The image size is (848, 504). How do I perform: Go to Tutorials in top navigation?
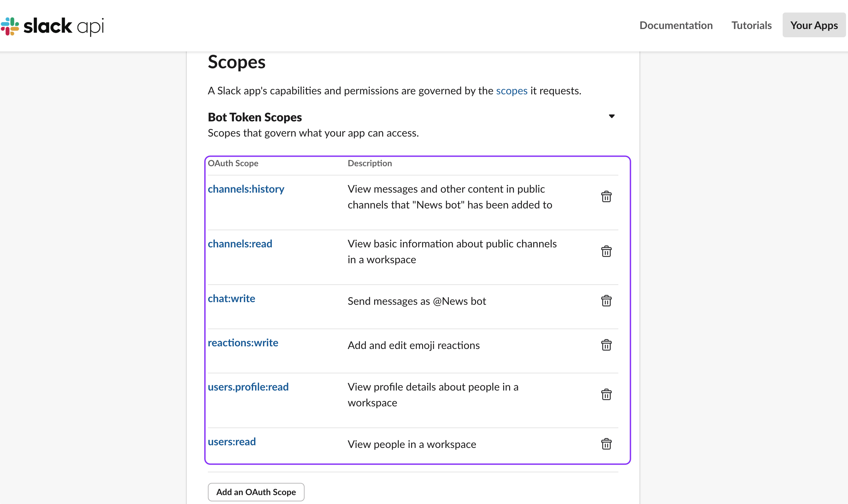coord(751,25)
